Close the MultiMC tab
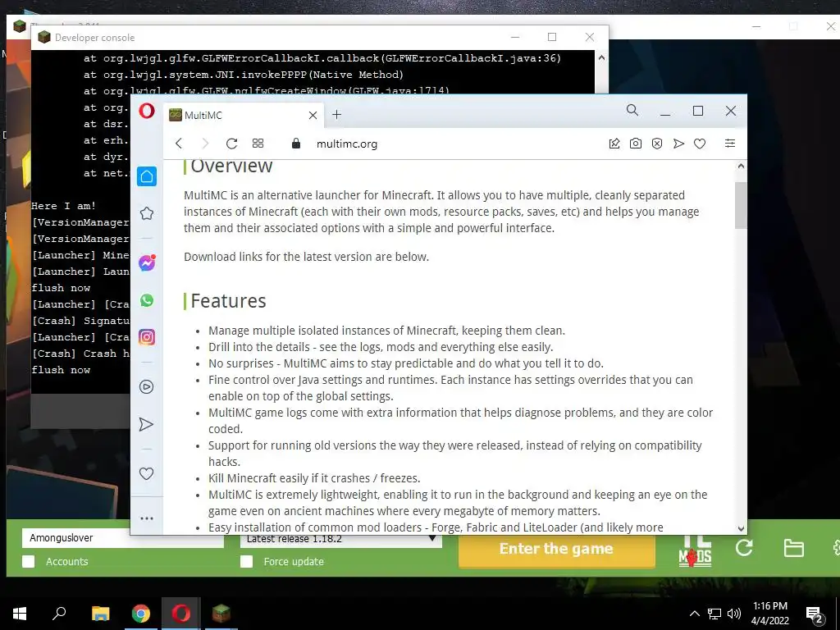Image resolution: width=840 pixels, height=630 pixels. 313,115
